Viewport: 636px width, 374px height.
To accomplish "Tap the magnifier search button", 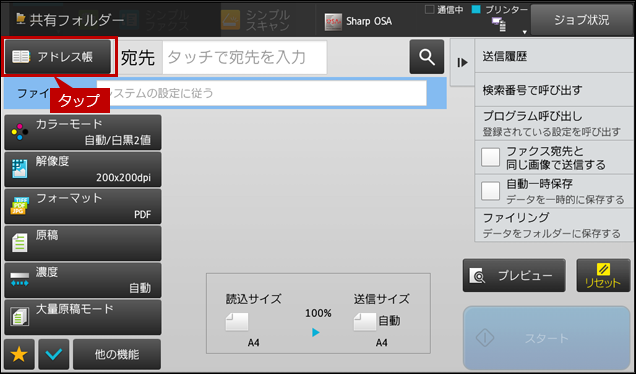I will tap(427, 57).
